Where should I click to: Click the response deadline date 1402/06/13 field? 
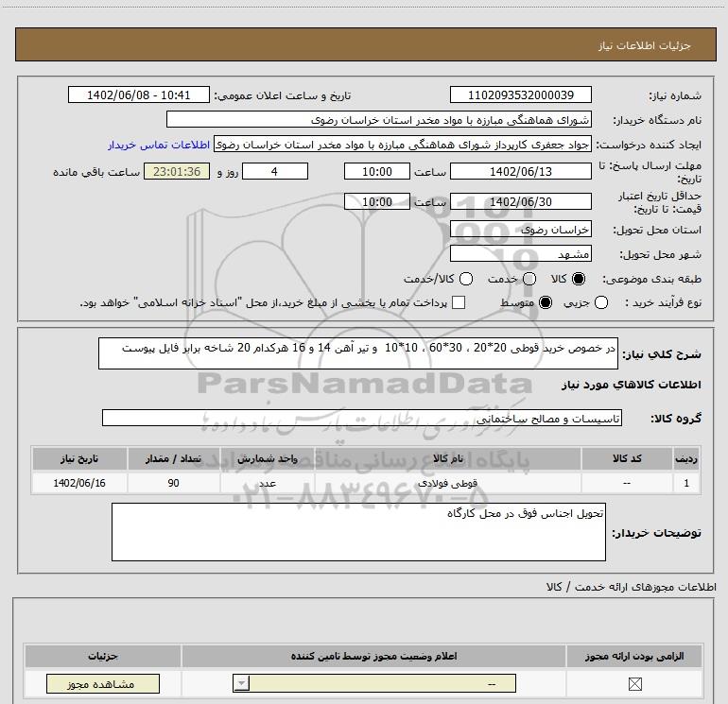(x=520, y=171)
